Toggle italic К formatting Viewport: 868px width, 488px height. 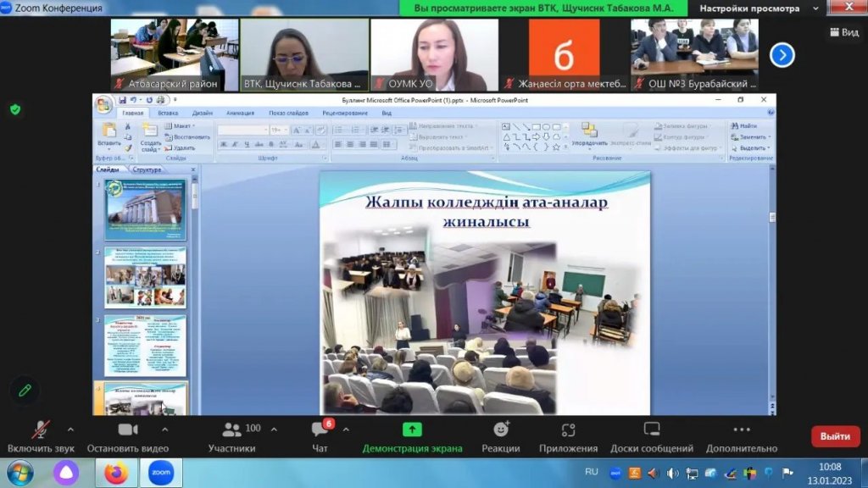pos(235,144)
